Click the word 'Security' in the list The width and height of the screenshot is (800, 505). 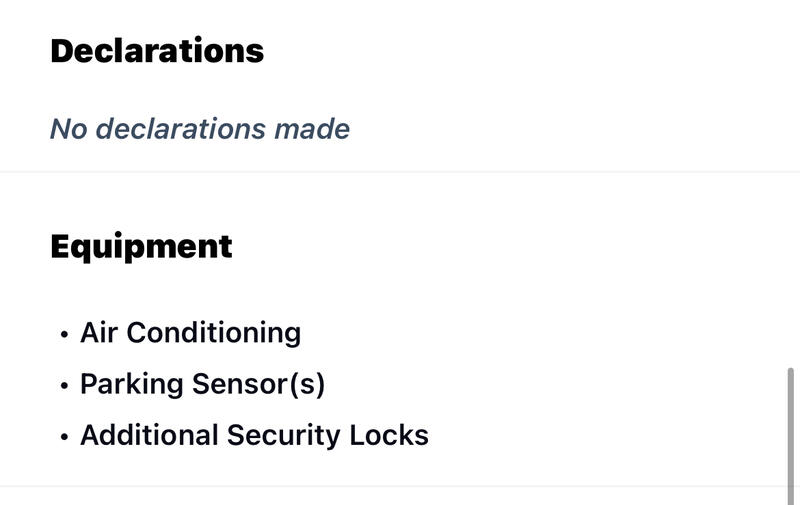point(283,436)
